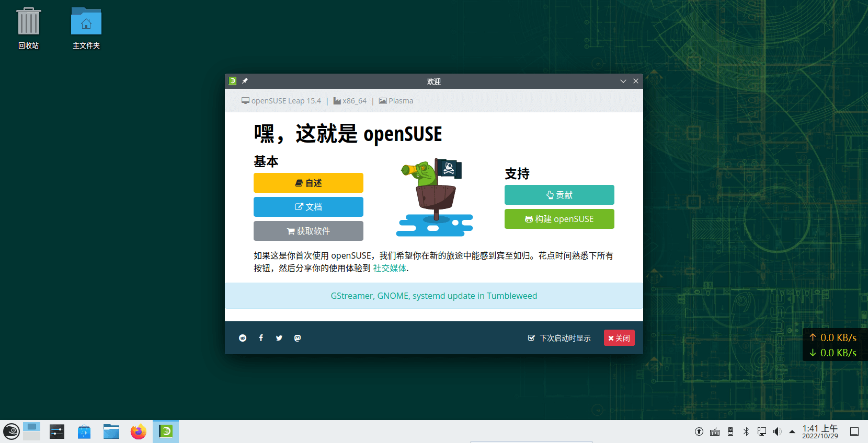Open the file manager in taskbar
The image size is (868, 443).
[111, 432]
